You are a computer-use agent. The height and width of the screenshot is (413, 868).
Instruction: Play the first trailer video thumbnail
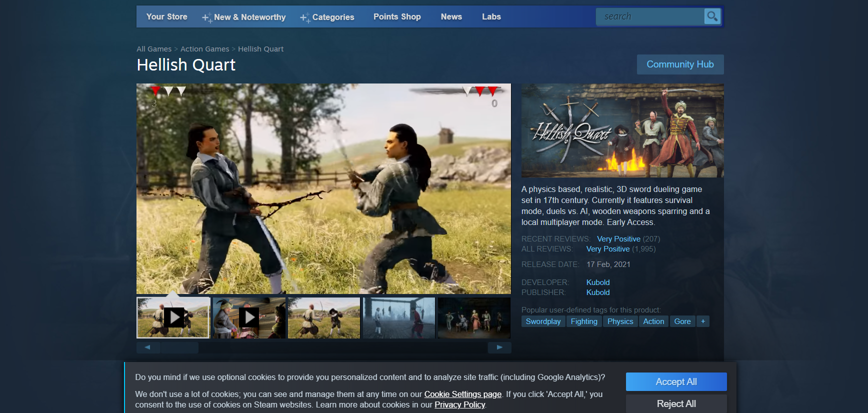tap(173, 317)
